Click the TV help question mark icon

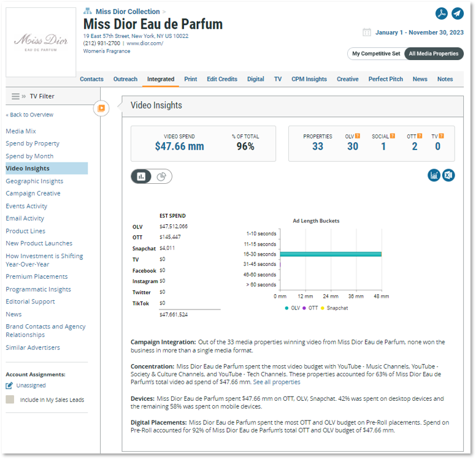click(x=442, y=136)
